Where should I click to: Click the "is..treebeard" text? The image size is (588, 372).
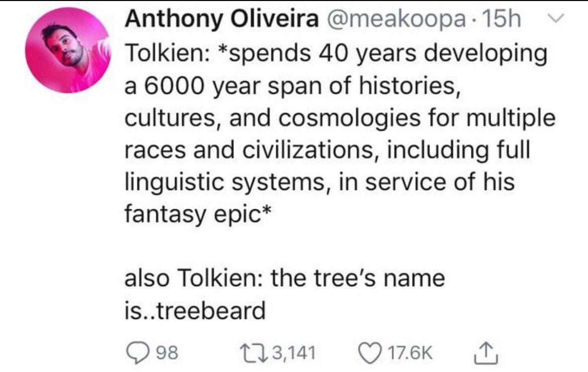pyautogui.click(x=194, y=311)
